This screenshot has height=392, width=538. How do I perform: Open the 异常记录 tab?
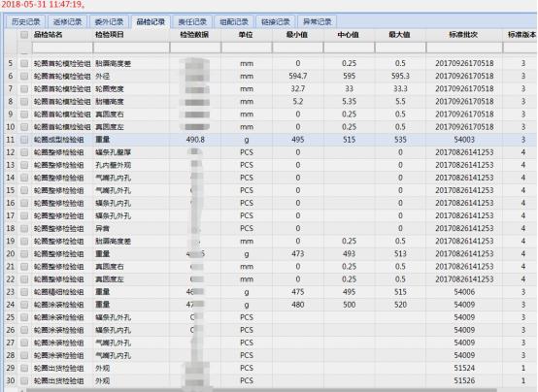[x=318, y=22]
